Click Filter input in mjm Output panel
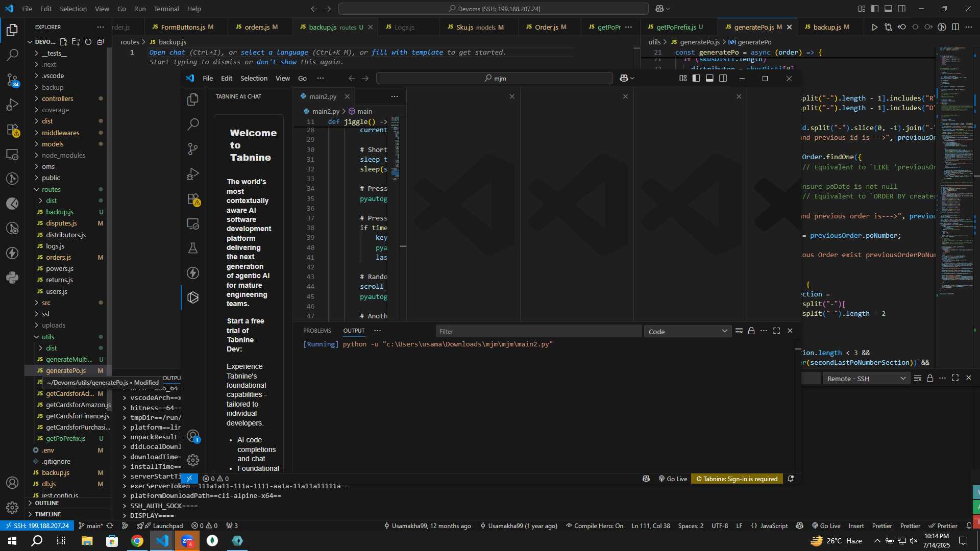Screen dimensions: 980x551 click(x=538, y=331)
